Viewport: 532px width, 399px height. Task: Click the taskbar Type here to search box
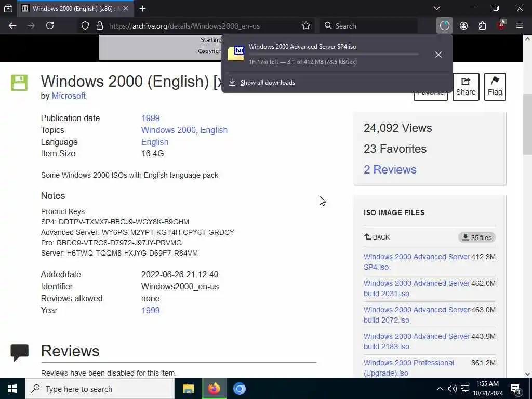point(100,389)
